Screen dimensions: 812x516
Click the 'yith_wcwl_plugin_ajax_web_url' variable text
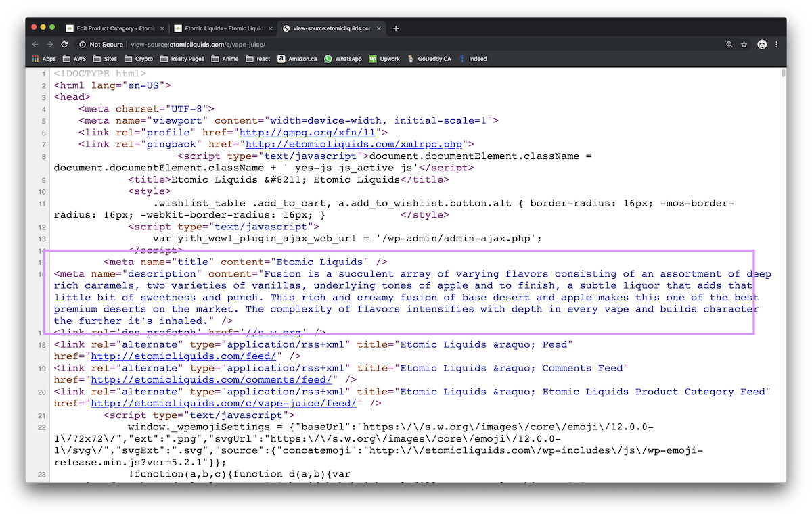(x=267, y=239)
